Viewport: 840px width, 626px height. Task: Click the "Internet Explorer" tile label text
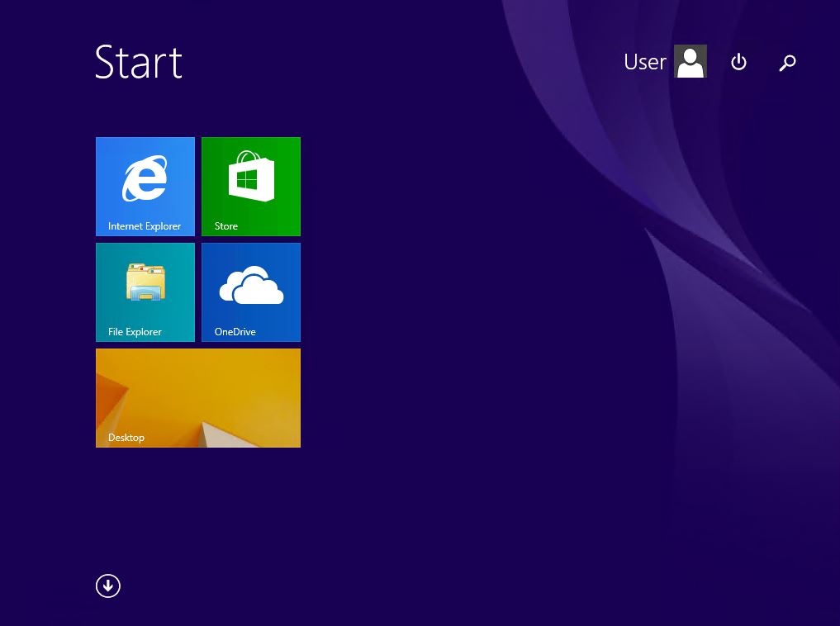[145, 226]
